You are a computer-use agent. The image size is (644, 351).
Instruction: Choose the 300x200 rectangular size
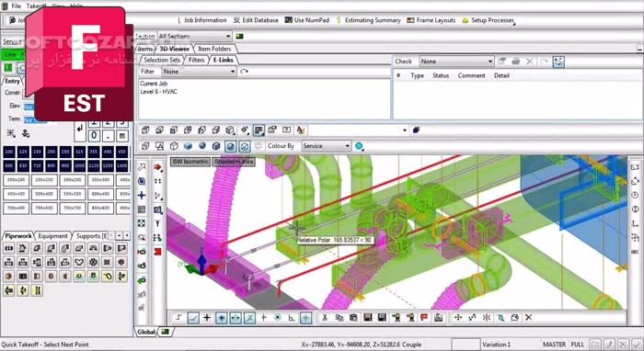pyautogui.click(x=73, y=179)
